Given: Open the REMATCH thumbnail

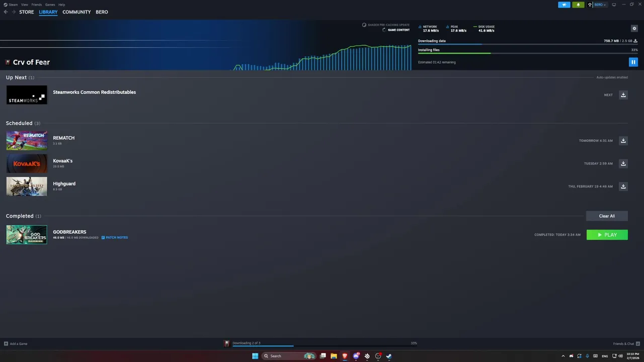Looking at the screenshot, I should 27,141.
